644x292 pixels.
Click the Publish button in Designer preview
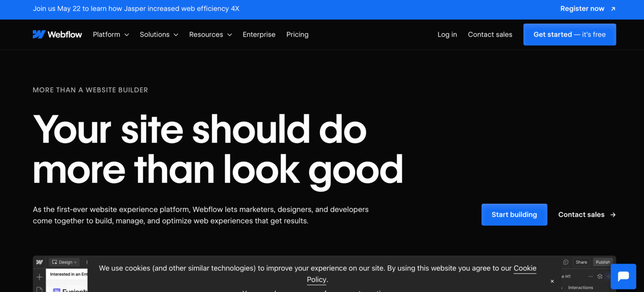(x=603, y=262)
